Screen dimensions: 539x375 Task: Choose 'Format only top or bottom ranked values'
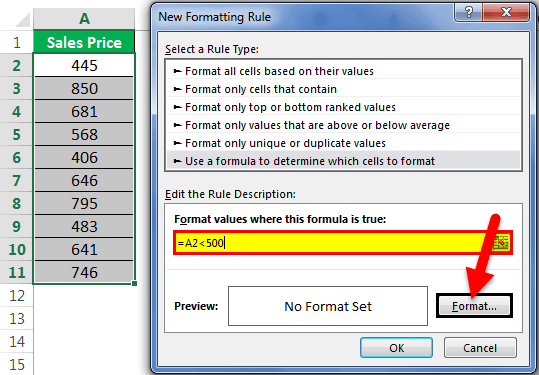point(343,107)
